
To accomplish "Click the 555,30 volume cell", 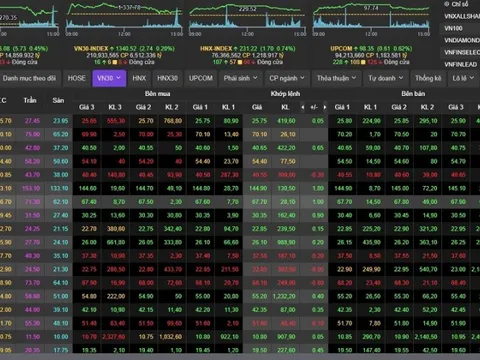I will tap(116, 121).
